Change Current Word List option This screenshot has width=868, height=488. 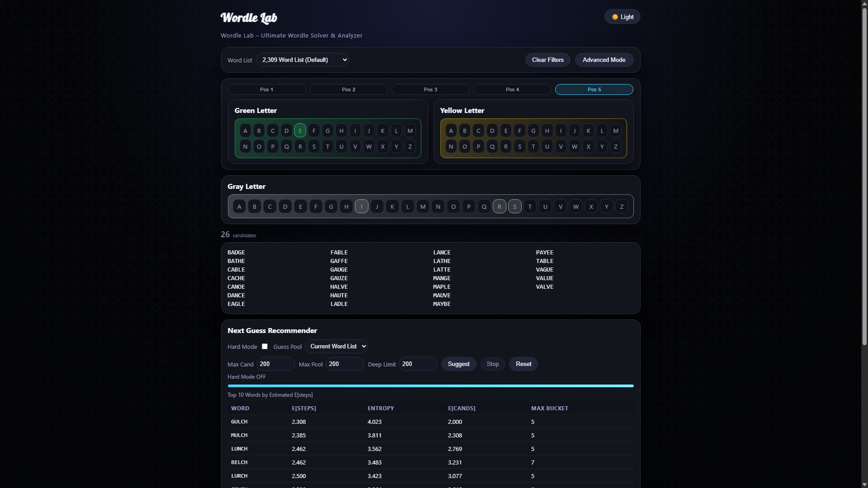click(x=336, y=346)
